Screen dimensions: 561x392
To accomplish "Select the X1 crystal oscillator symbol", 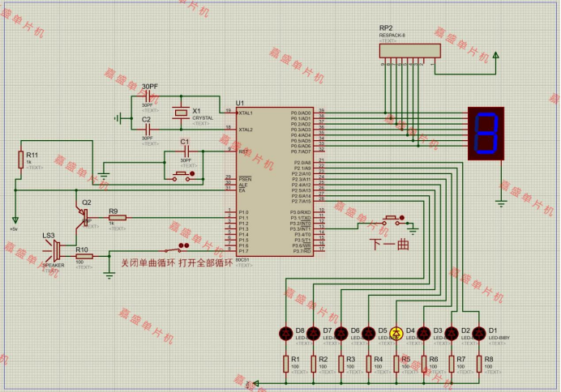I will pos(181,113).
